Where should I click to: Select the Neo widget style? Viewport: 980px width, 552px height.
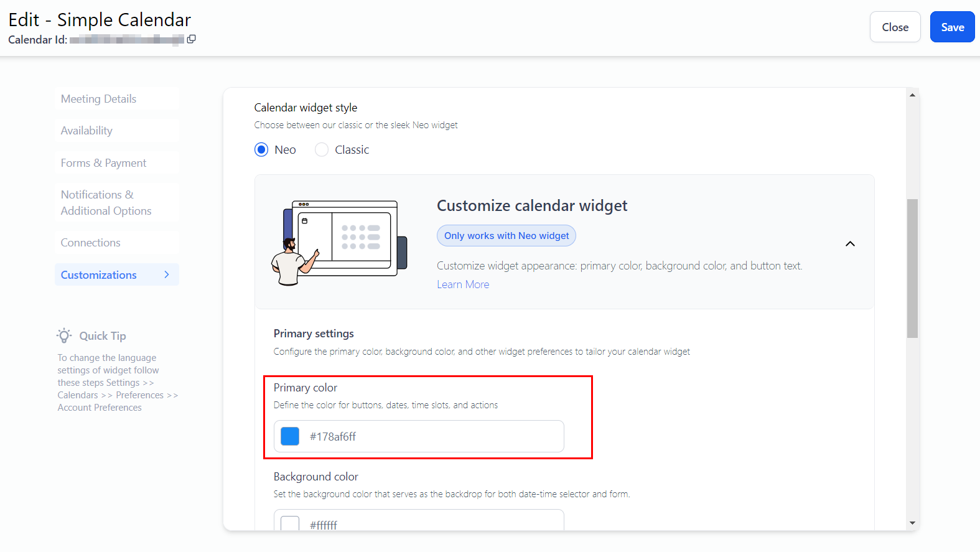coord(261,150)
